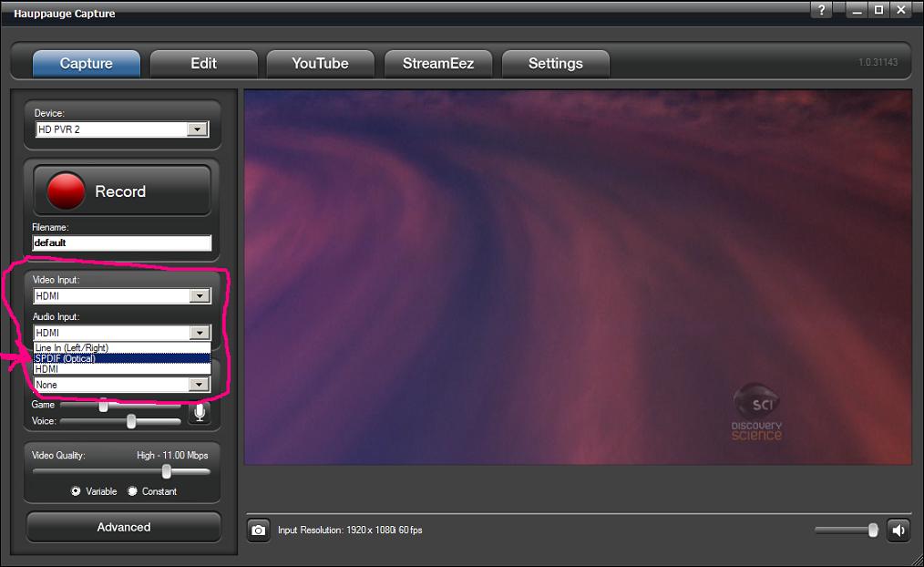Select SPDIF (Optical) audio input
Viewport: 924px width, 567px height.
coord(122,358)
